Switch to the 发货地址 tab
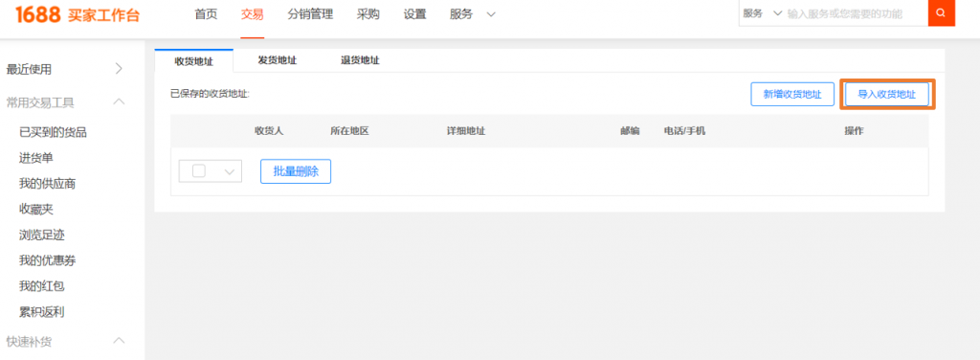Viewport: 980px width, 360px height. 277,60
